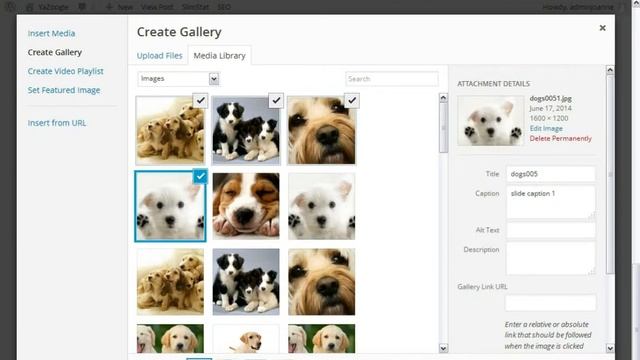The width and height of the screenshot is (640, 360).
Task: Open the Images filter dropdown
Action: click(179, 79)
